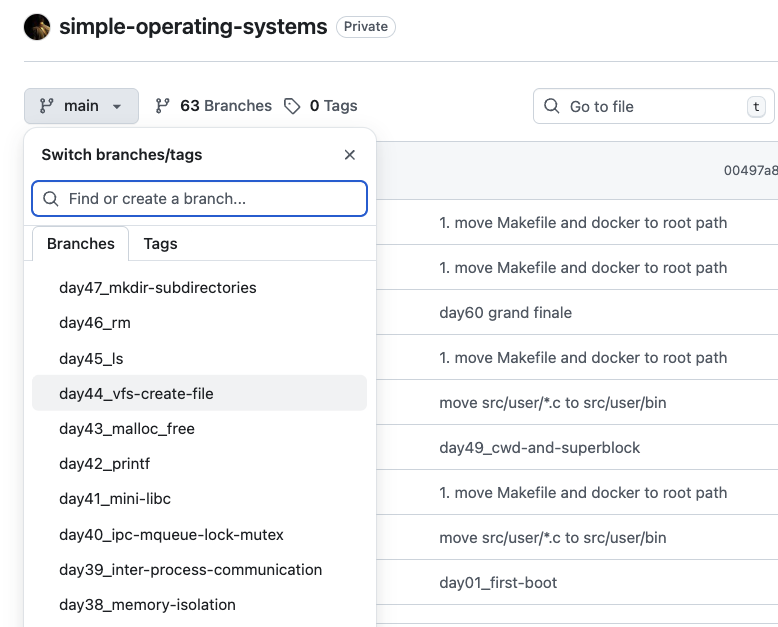Switch to branch day46_rm
The width and height of the screenshot is (778, 627).
pos(95,323)
